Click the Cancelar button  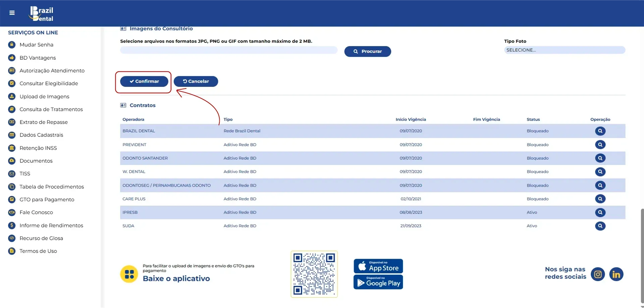(196, 81)
